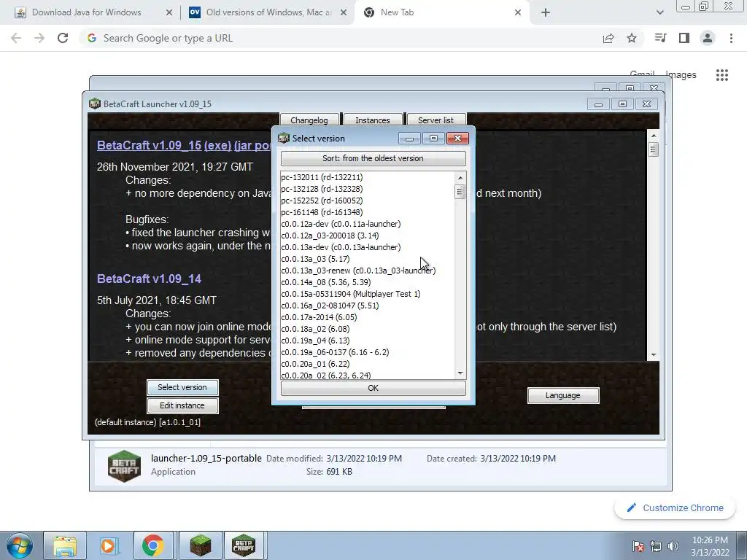Image resolution: width=747 pixels, height=560 pixels.
Task: Switch to Download Java for Windows tab
Action: tap(86, 13)
